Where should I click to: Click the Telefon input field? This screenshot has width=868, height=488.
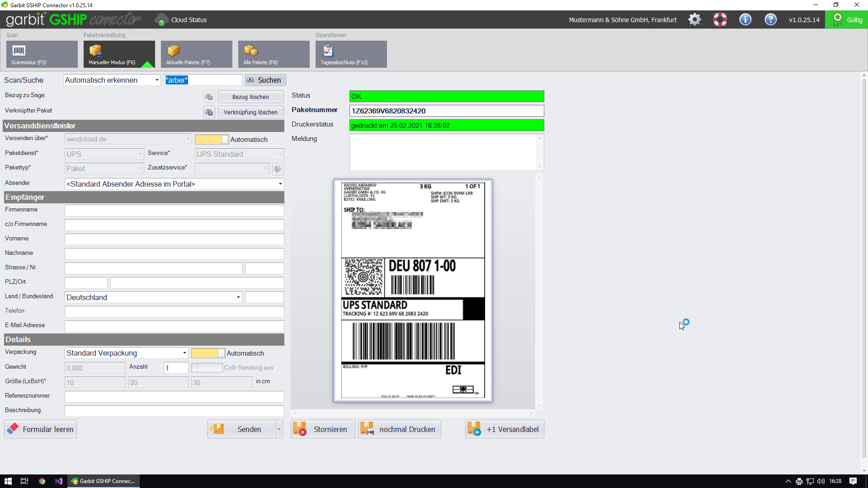[175, 312]
